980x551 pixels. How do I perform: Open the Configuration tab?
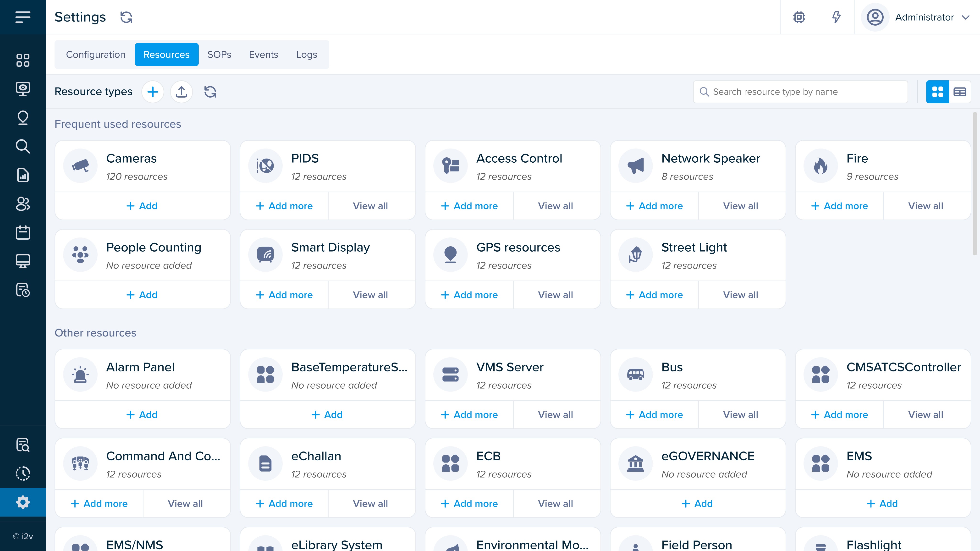click(95, 55)
